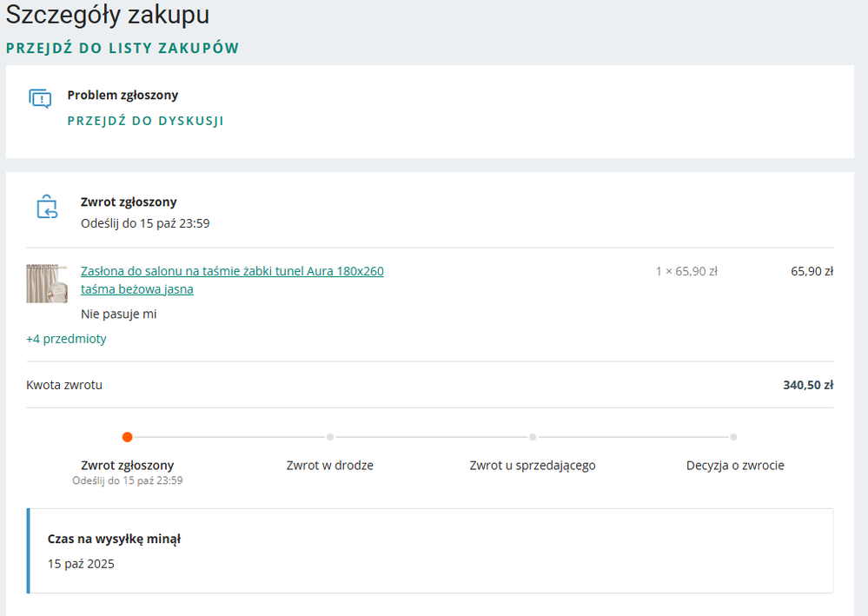Screen dimensions: 868x616
Task: Open the Zasłona do salonu product page link
Action: point(231,271)
